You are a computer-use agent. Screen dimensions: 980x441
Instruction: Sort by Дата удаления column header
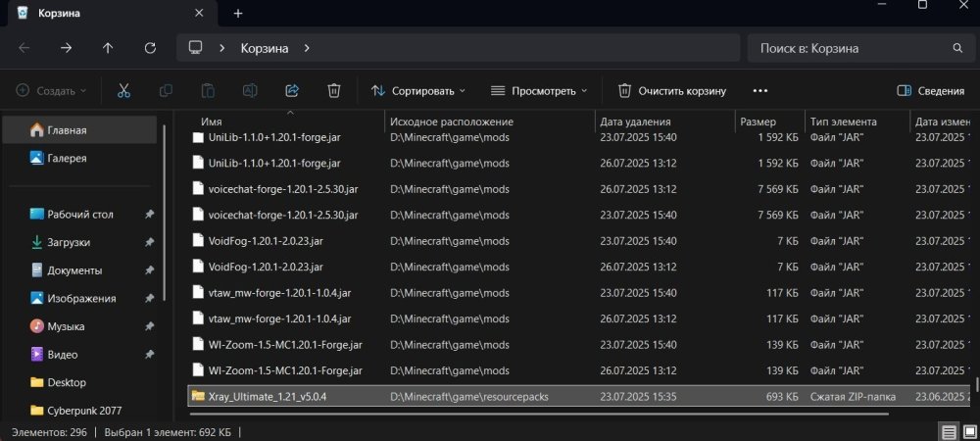point(664,122)
